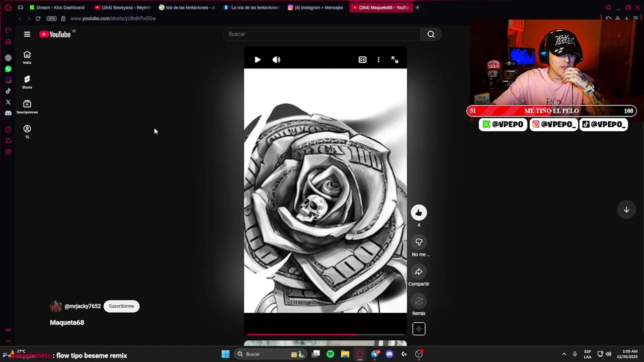
Task: Open Telegram from taskbar
Action: (374, 354)
